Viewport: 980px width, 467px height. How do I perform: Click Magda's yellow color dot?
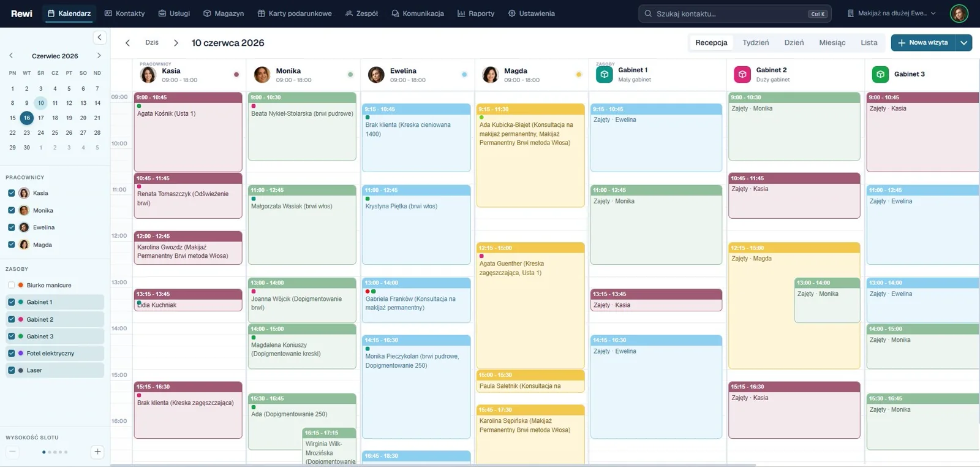[579, 75]
